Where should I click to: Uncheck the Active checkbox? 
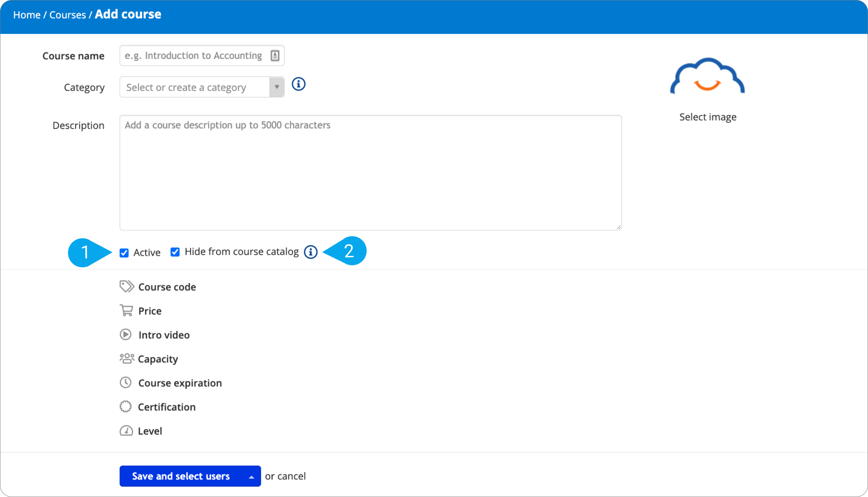124,252
